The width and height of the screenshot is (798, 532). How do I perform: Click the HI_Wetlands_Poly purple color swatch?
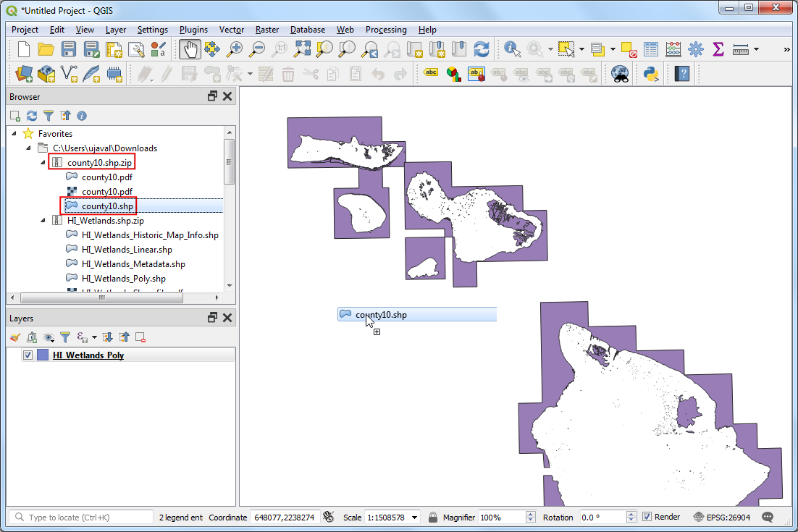tap(43, 355)
